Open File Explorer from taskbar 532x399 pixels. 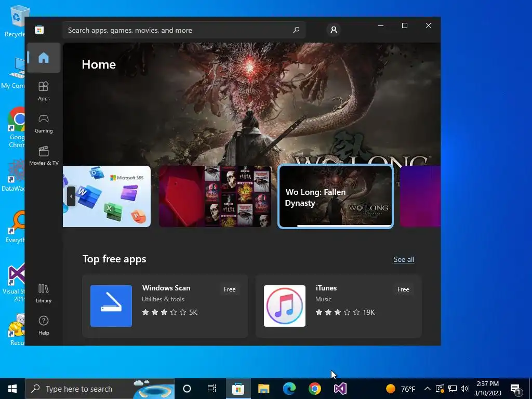click(x=263, y=389)
